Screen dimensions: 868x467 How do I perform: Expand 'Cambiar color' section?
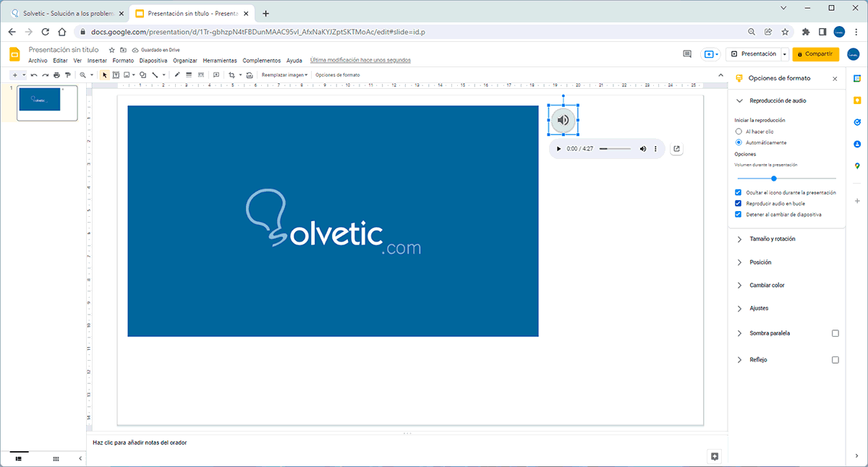pos(739,286)
